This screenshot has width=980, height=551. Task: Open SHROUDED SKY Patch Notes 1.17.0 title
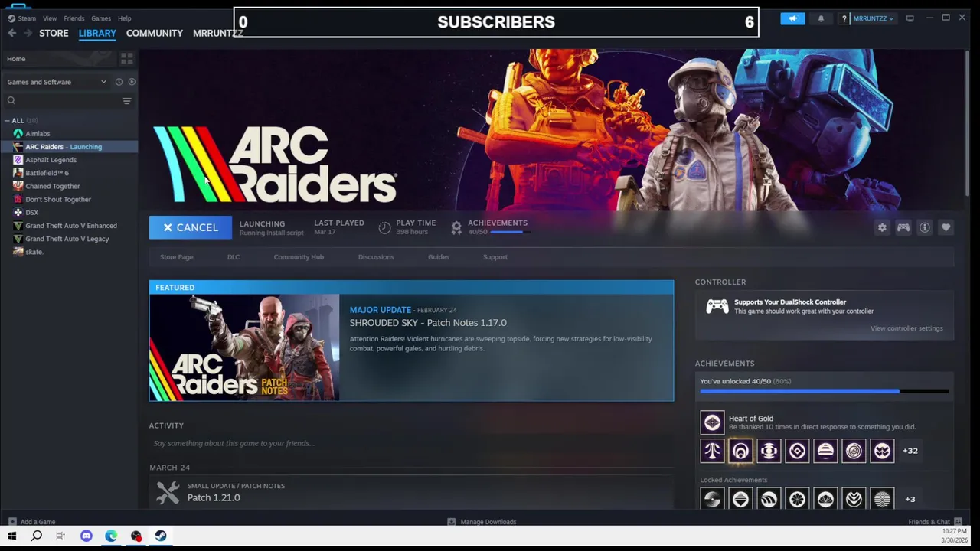pos(428,323)
